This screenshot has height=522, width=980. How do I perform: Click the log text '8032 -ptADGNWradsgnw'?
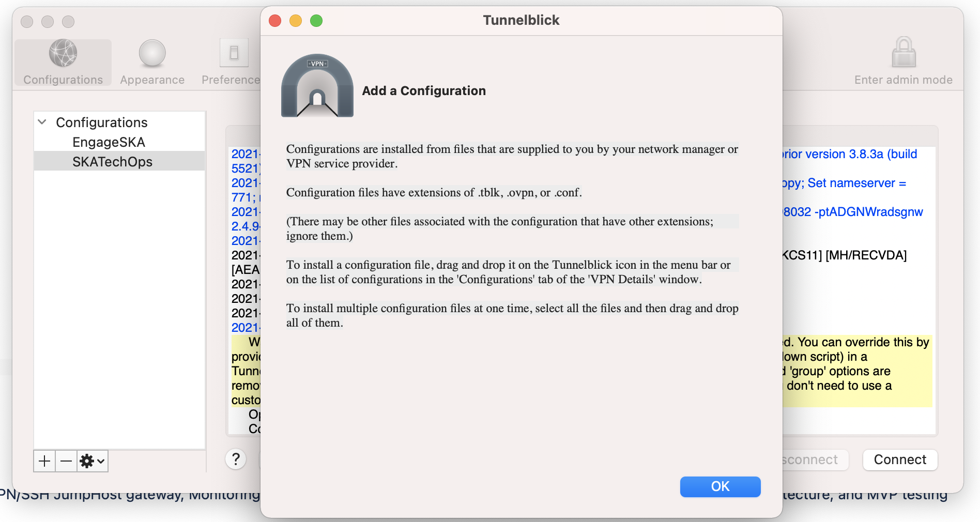(x=853, y=212)
